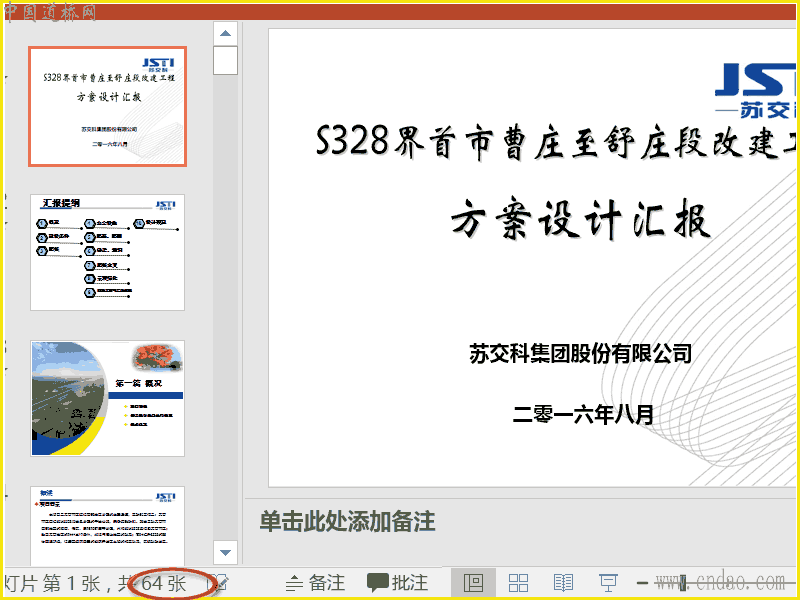This screenshot has height=600, width=800.
Task: Click the spell check icon in status bar
Action: pos(220,583)
